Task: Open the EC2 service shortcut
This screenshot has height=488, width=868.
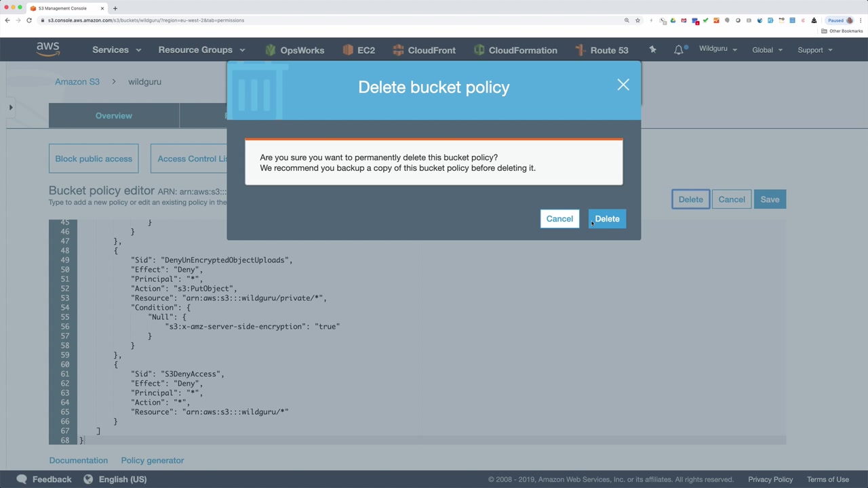Action: [x=359, y=50]
